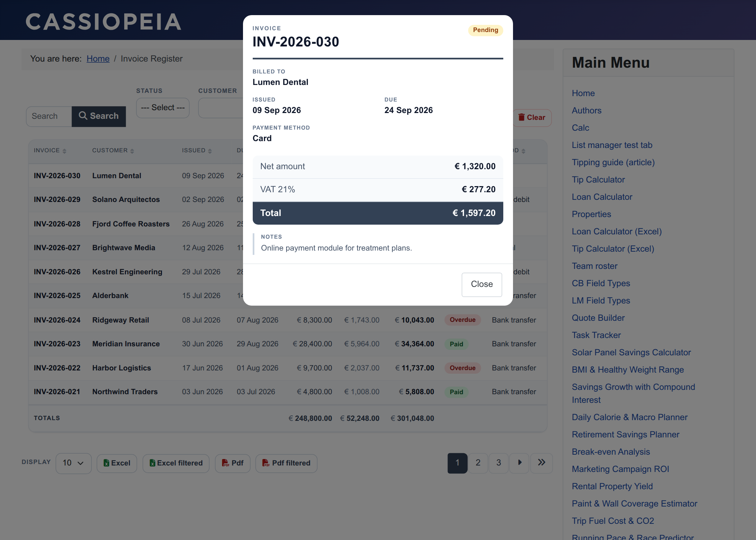The image size is (756, 540).
Task: Sort by Customer column arrows
Action: pyautogui.click(x=132, y=151)
